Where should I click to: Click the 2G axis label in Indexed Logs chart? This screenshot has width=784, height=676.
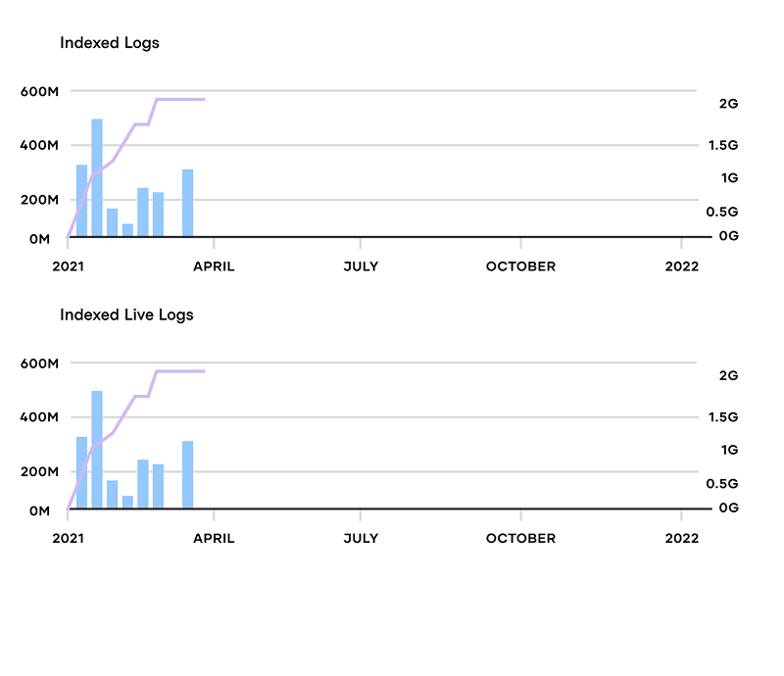click(x=728, y=103)
